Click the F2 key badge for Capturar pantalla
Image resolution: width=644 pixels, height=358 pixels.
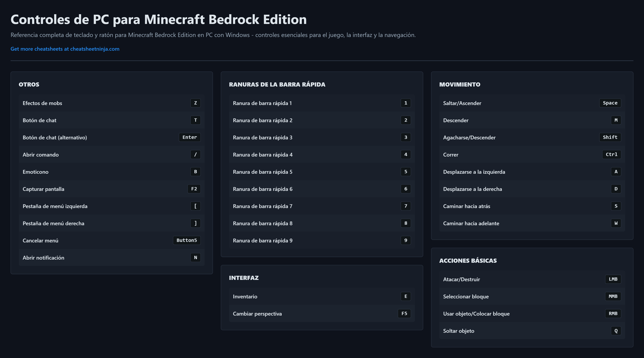pyautogui.click(x=194, y=189)
